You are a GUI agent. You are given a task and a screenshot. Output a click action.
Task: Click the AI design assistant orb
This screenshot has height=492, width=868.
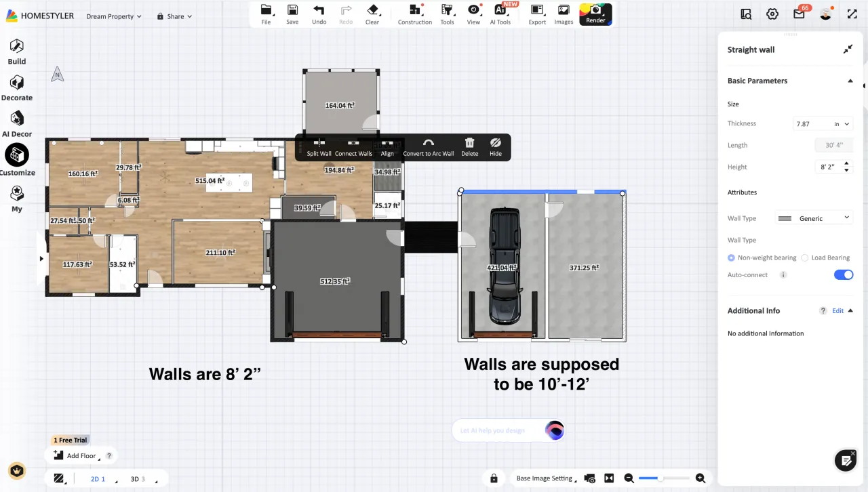(555, 430)
